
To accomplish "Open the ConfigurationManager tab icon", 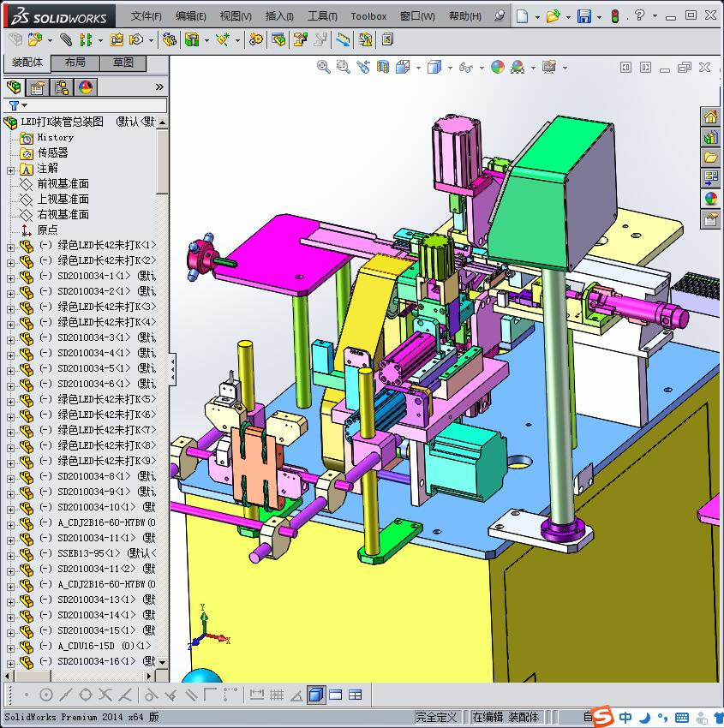I will (x=62, y=87).
